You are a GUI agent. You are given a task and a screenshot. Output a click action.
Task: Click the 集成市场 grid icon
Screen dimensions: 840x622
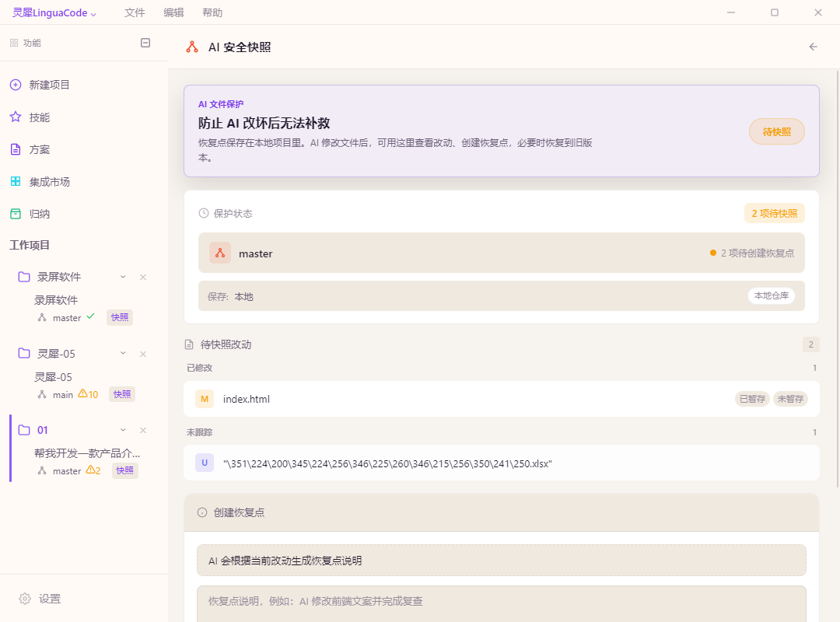[x=16, y=182]
